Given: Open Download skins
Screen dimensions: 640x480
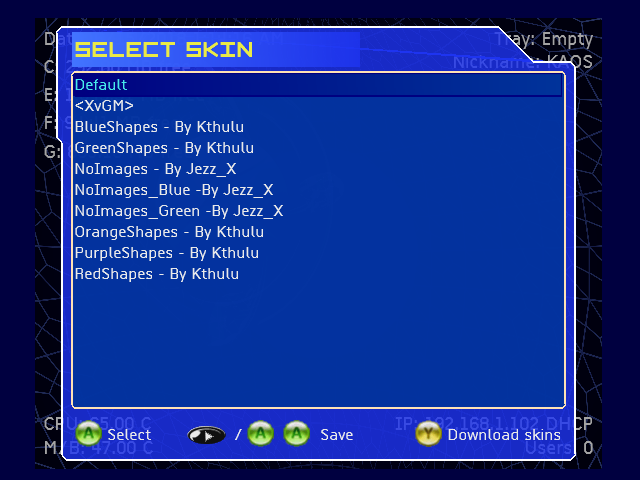Looking at the screenshot, I should 504,435.
